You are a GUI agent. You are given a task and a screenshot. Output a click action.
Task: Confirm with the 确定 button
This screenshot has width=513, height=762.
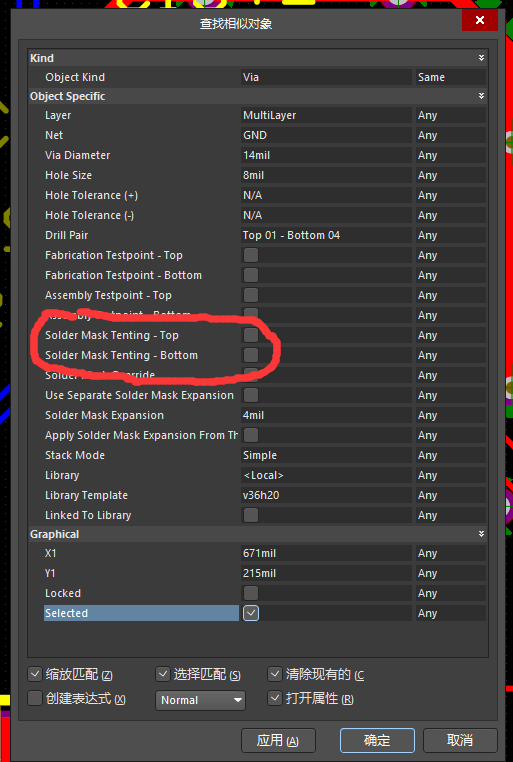pos(377,740)
